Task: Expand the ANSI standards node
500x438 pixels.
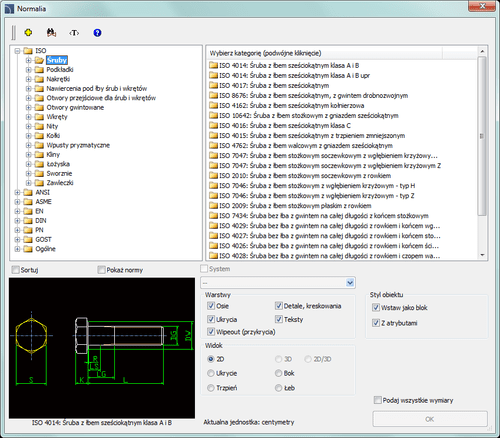Action: (x=18, y=192)
